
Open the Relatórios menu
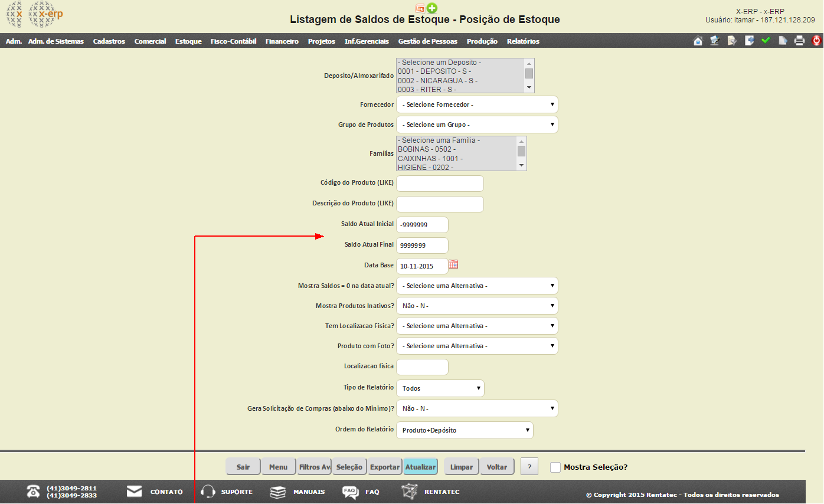[523, 41]
